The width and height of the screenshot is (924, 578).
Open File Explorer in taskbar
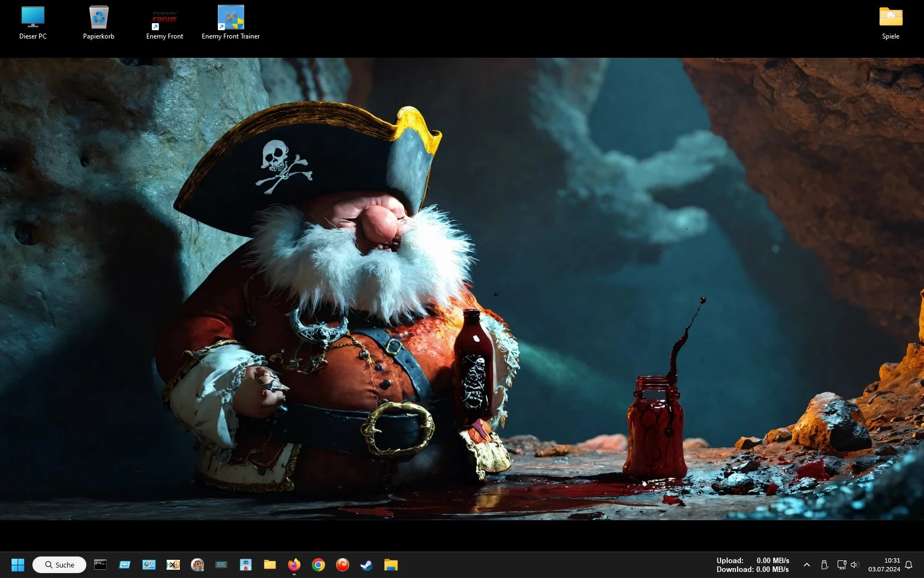click(391, 565)
